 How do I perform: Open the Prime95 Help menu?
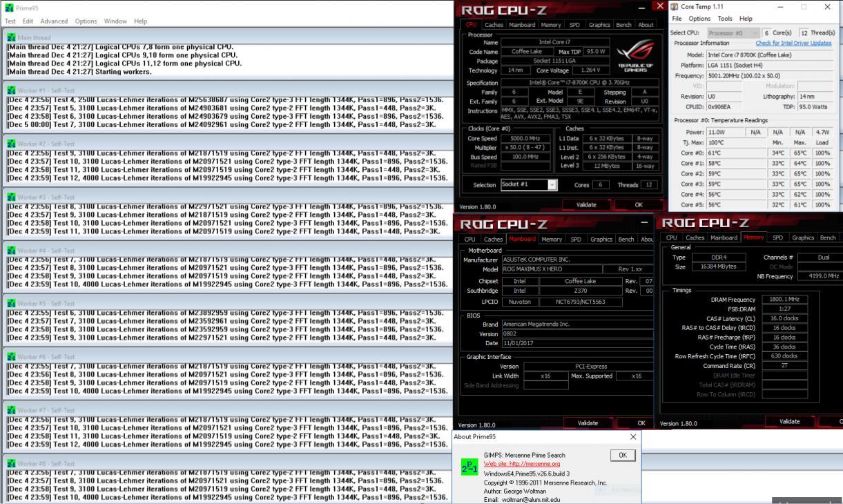[141, 21]
